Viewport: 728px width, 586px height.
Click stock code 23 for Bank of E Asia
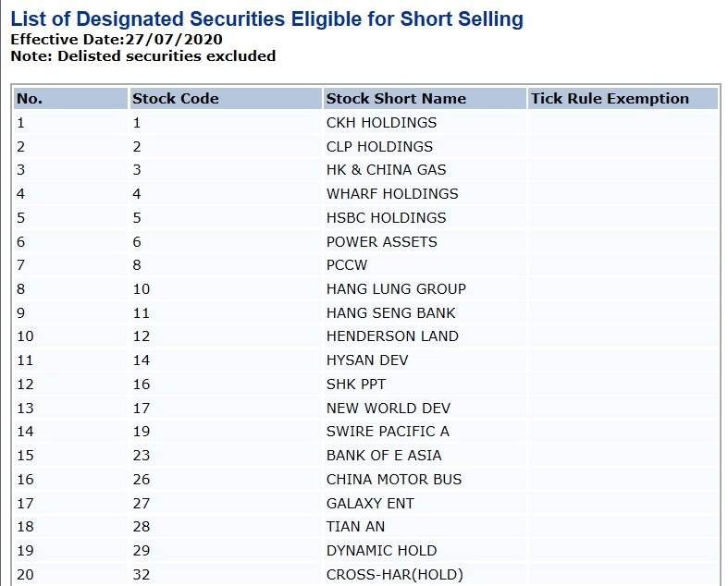pyautogui.click(x=142, y=455)
